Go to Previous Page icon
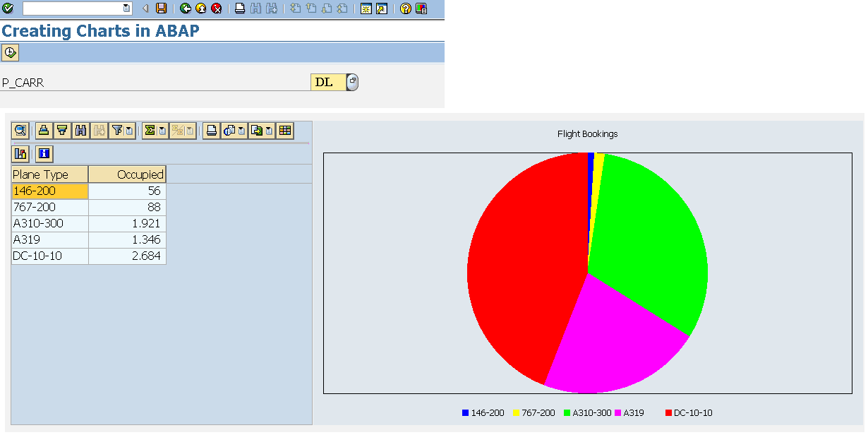 click(x=311, y=8)
